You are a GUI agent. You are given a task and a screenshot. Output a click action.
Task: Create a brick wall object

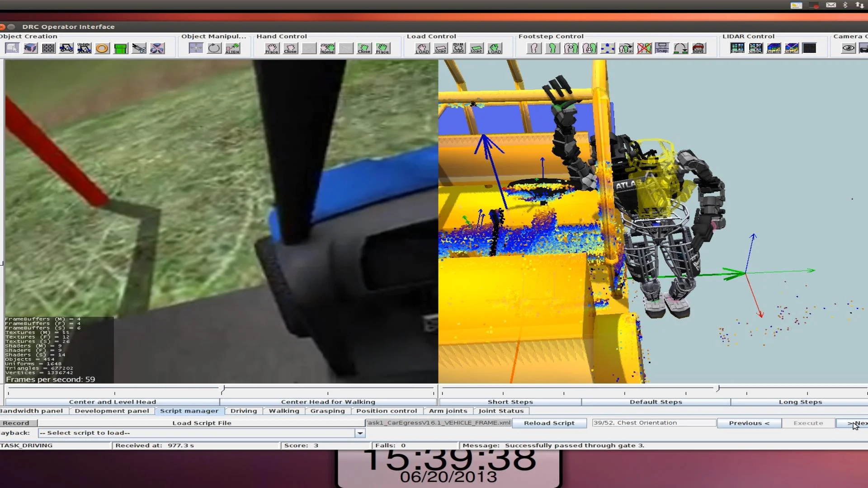point(48,48)
